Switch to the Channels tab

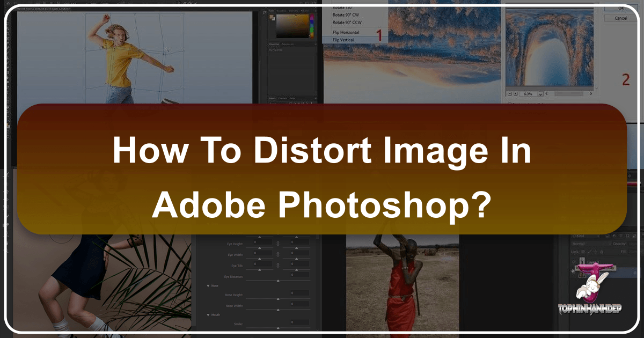283,98
